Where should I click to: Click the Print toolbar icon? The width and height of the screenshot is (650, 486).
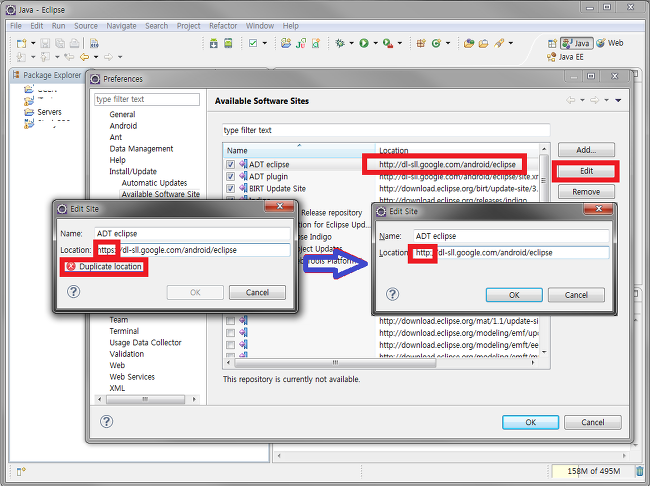pos(75,43)
